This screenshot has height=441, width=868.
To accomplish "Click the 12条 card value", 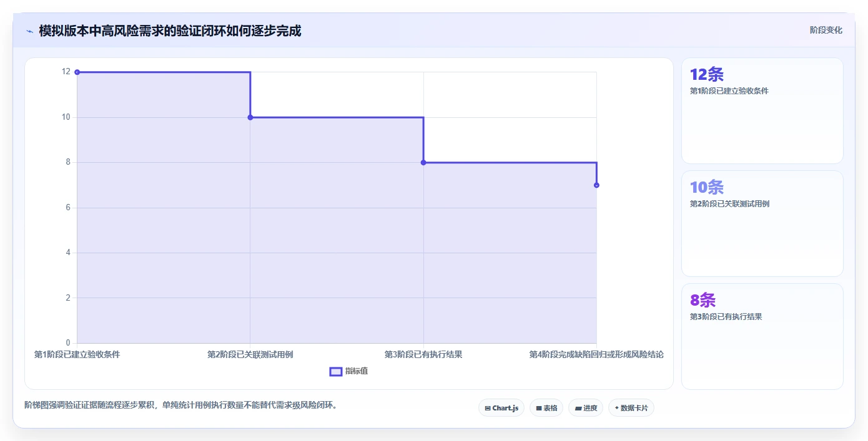I will [x=706, y=74].
